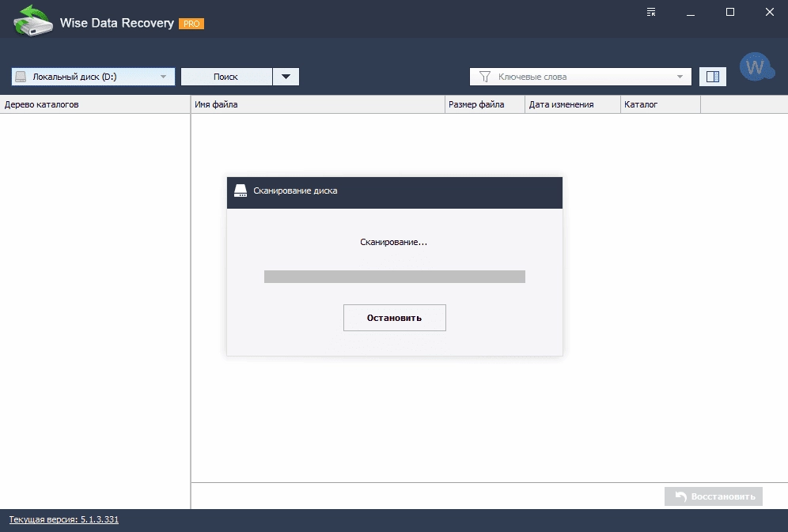Toggle the preview panel layout icon

[x=713, y=77]
